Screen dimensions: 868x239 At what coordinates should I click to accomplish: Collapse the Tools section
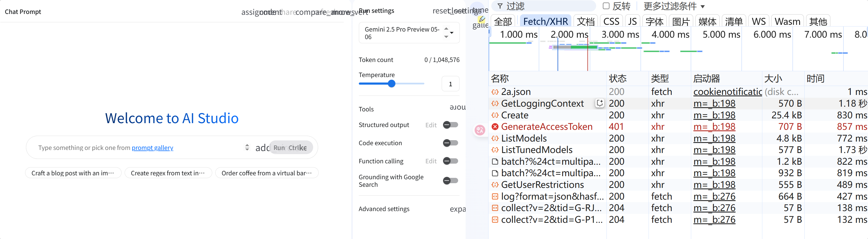(458, 108)
